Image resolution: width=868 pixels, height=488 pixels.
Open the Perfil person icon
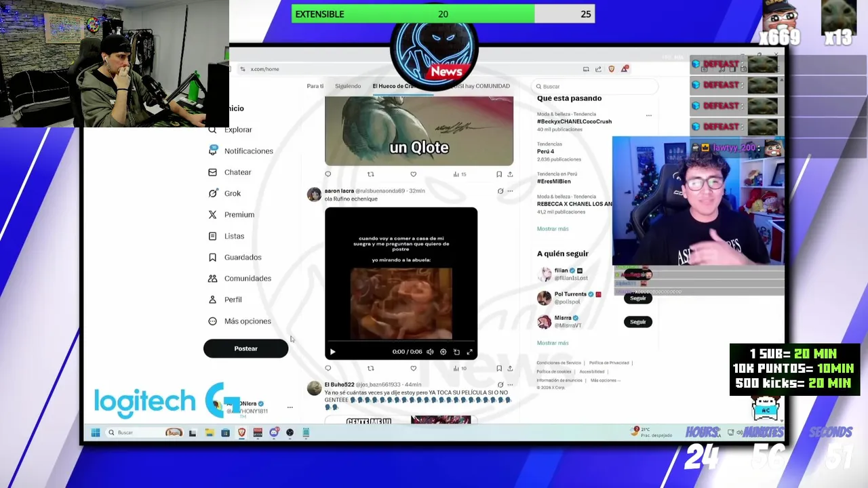212,300
